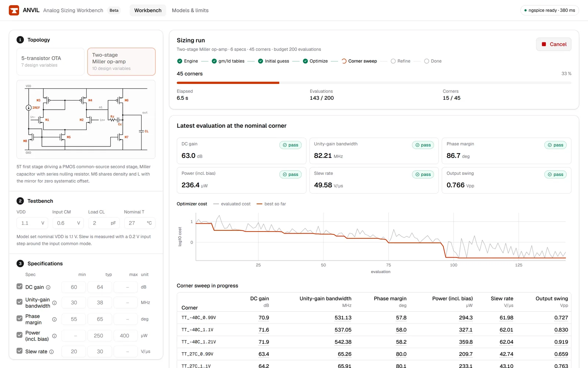Click the red stop icon in Cancel

[544, 44]
